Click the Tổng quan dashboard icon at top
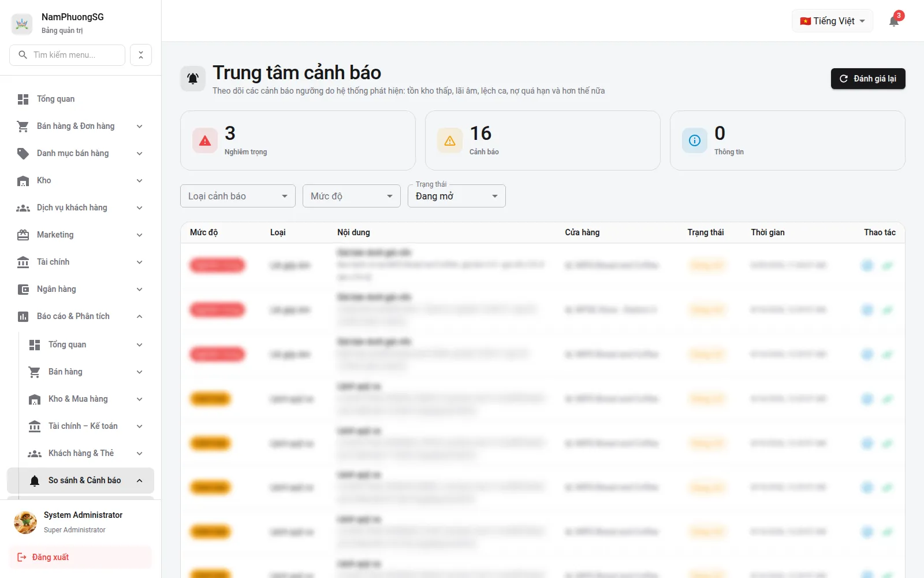Viewport: 924px width, 578px height. [23, 99]
